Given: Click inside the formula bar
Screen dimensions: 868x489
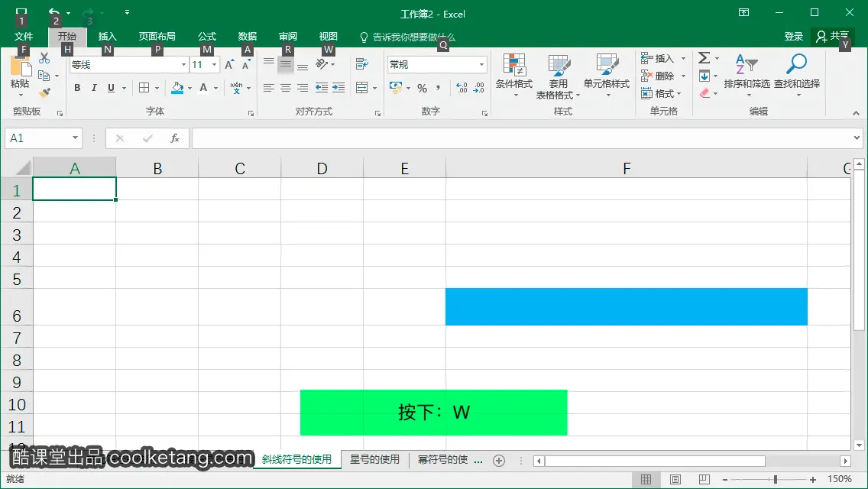Looking at the screenshot, I should (520, 138).
